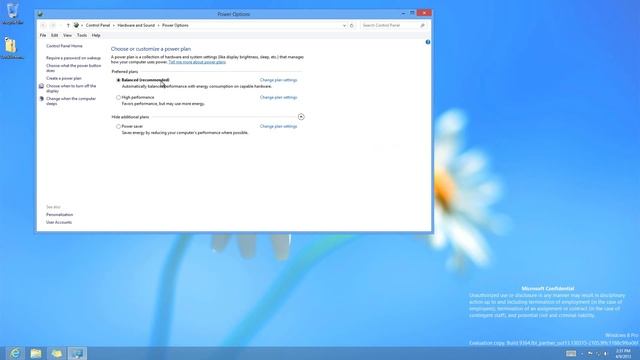Click the Control Panel taskbar button

click(x=78, y=353)
